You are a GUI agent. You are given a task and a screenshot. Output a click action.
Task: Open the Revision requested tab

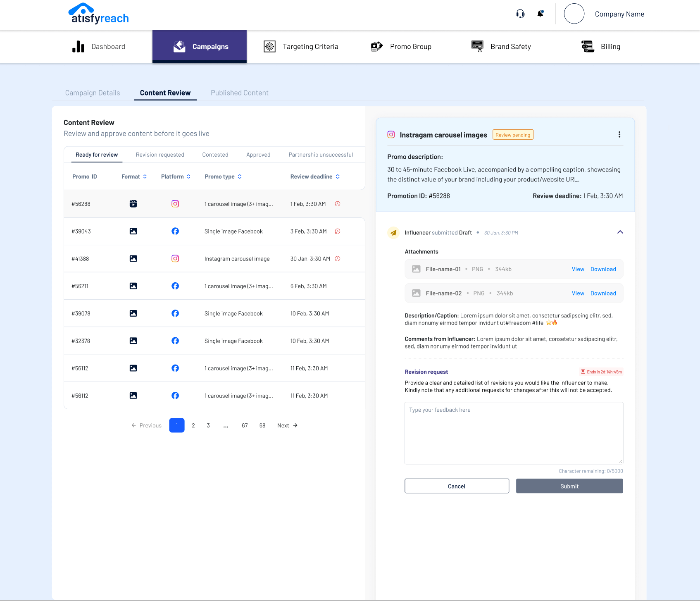(160, 155)
